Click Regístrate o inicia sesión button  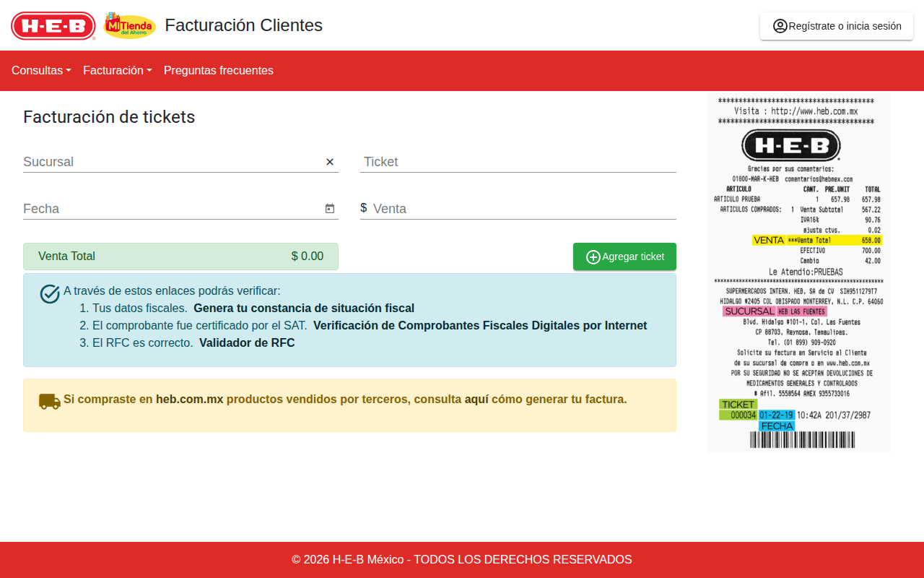(x=837, y=26)
